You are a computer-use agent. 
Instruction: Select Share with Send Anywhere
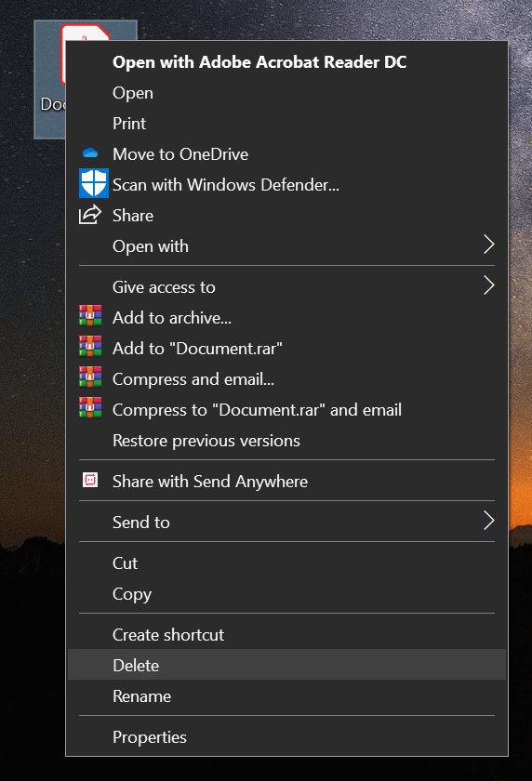(x=286, y=482)
